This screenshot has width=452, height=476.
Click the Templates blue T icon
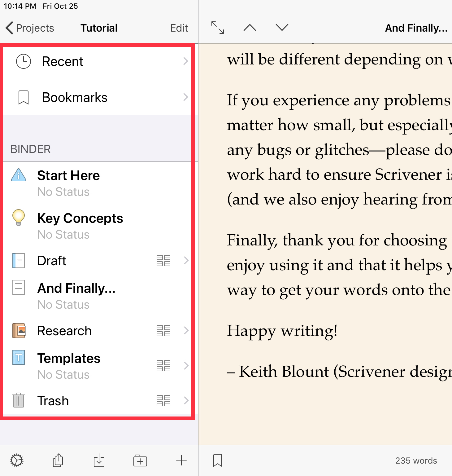tap(19, 357)
